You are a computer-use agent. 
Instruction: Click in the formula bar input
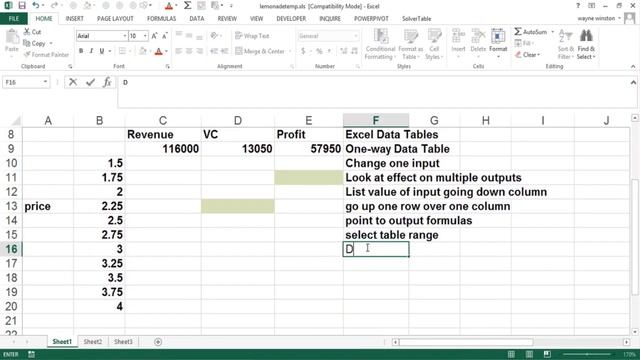click(x=373, y=92)
